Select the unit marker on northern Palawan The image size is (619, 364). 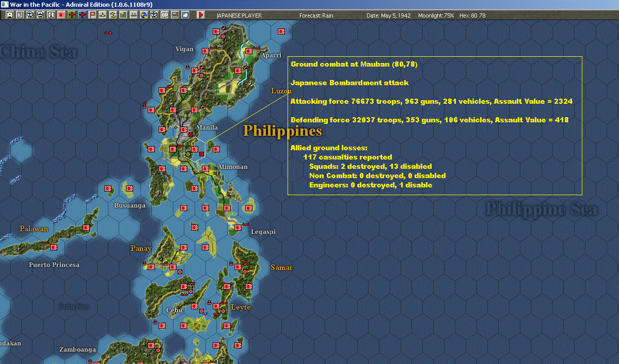click(x=86, y=228)
